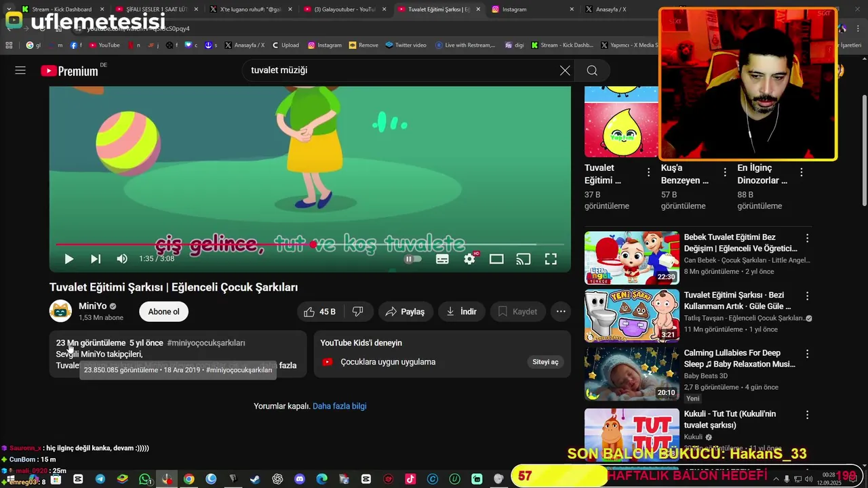Click Siteyi aç button
Image resolution: width=868 pixels, height=488 pixels.
(545, 362)
